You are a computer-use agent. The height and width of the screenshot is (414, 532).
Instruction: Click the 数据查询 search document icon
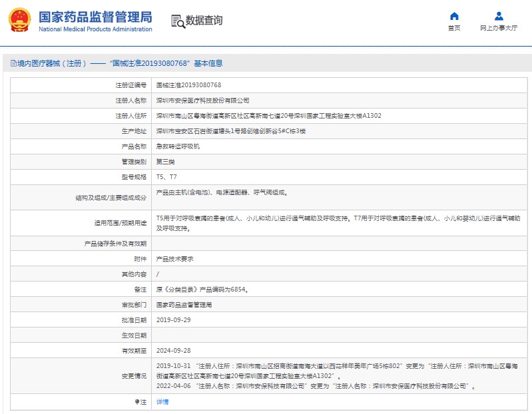click(178, 21)
